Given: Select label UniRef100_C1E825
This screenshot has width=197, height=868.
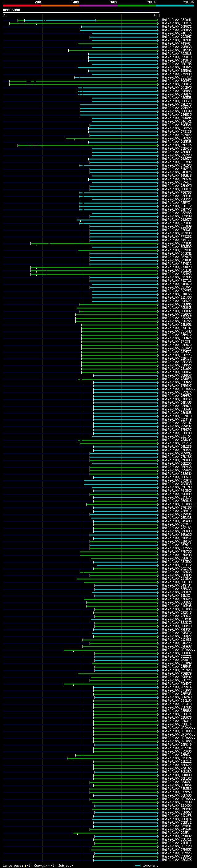Looking at the screenshot, I should 176,67.
